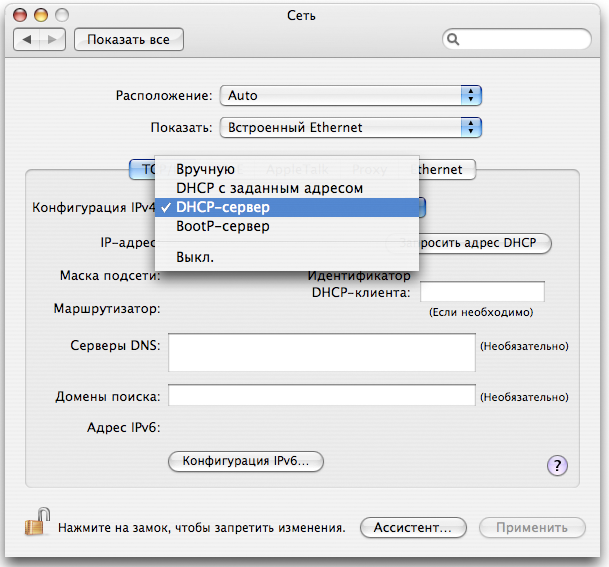
Task: Click the search magnifier icon
Action: tap(455, 40)
